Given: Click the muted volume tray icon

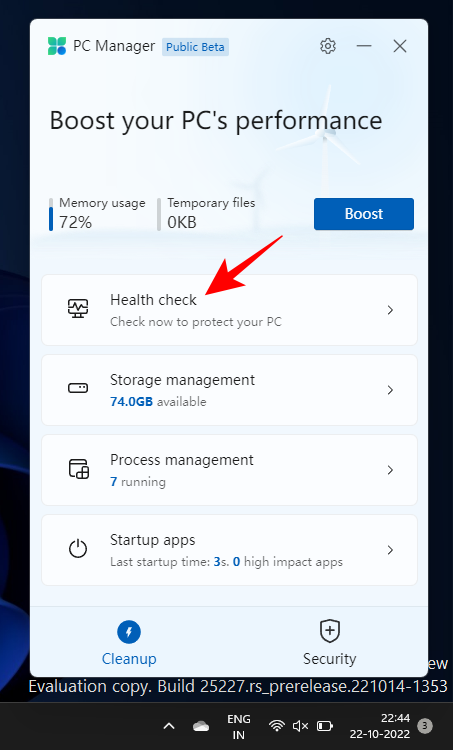Looking at the screenshot, I should [x=300, y=726].
